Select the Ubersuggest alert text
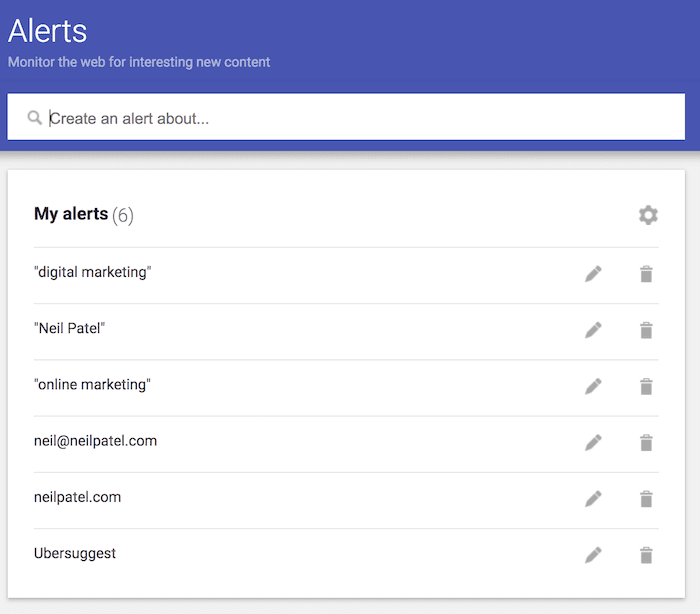 75,554
